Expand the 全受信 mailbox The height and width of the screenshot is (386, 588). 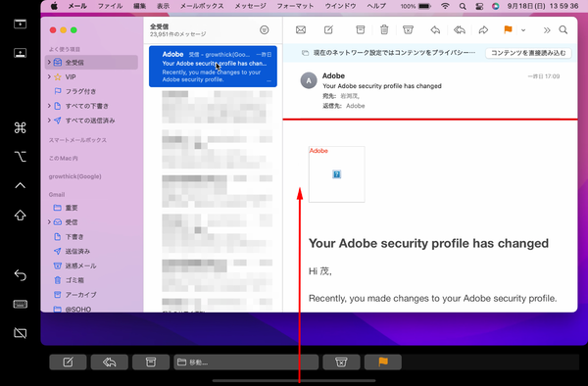coord(49,62)
